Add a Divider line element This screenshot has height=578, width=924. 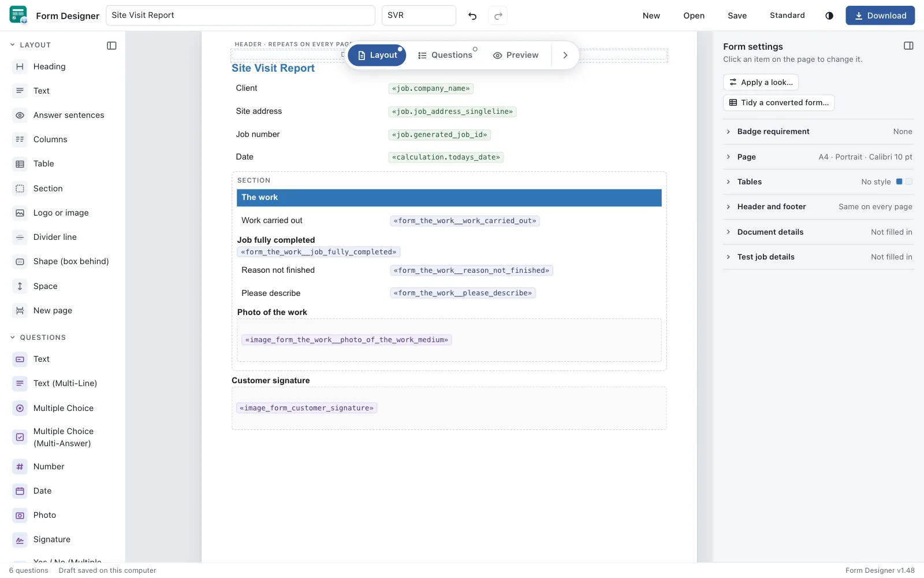(x=63, y=237)
